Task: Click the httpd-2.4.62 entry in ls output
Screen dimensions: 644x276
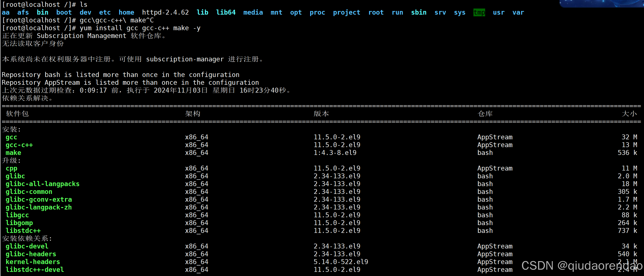Action: (165, 12)
